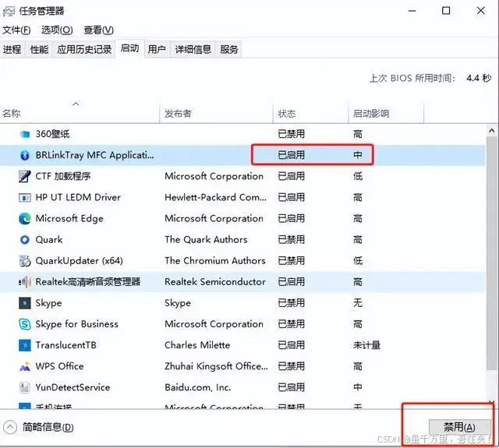Click the BRLinkTray Bluetooth icon

pyautogui.click(x=25, y=155)
